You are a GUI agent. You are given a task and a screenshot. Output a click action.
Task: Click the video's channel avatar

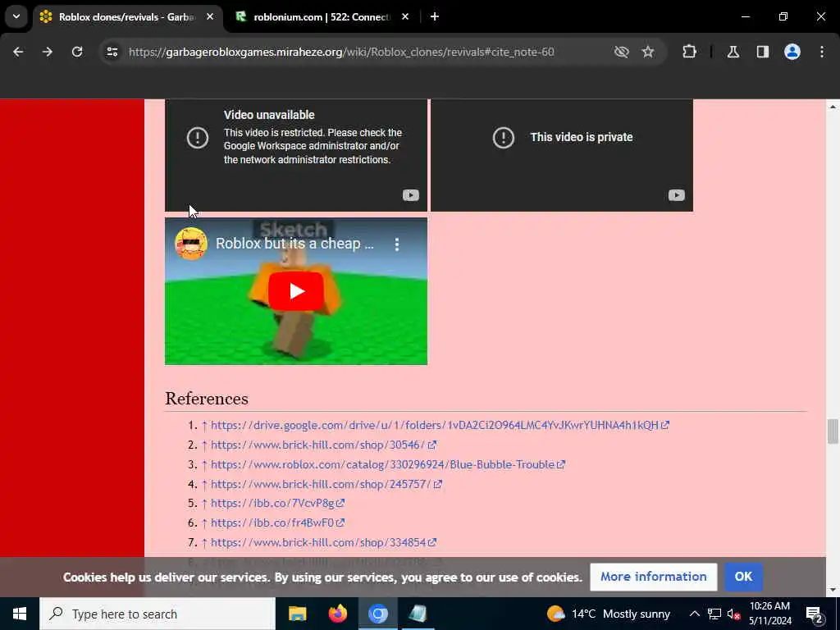tap(191, 244)
